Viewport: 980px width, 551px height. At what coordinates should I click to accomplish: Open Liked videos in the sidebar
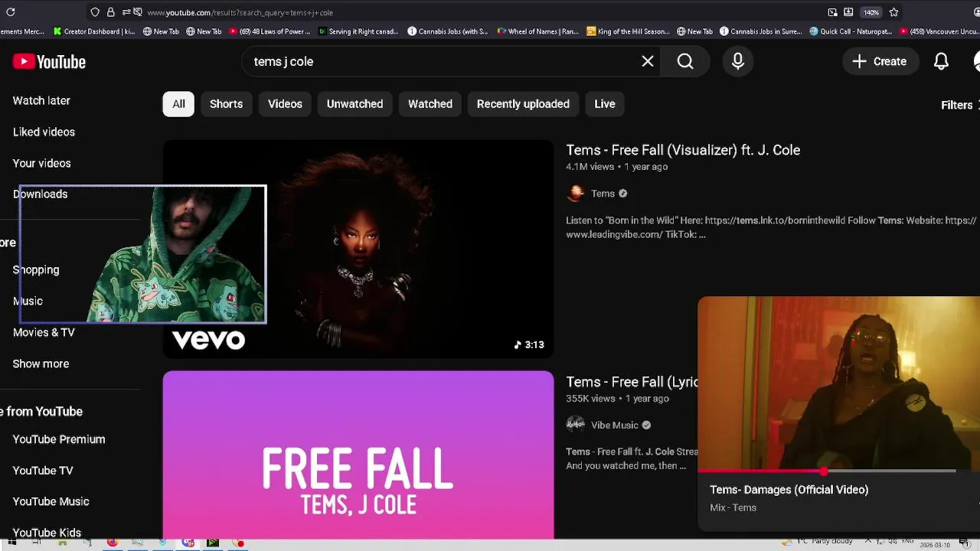pyautogui.click(x=44, y=132)
